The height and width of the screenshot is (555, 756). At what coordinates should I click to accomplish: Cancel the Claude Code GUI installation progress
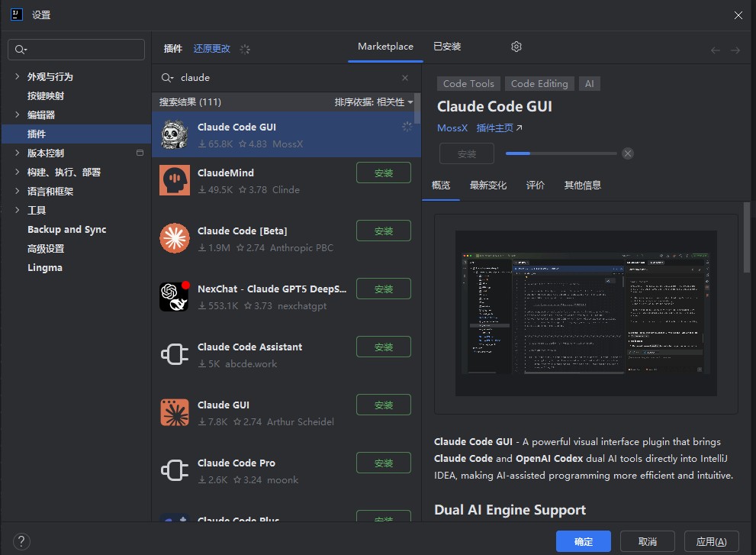[x=627, y=153]
